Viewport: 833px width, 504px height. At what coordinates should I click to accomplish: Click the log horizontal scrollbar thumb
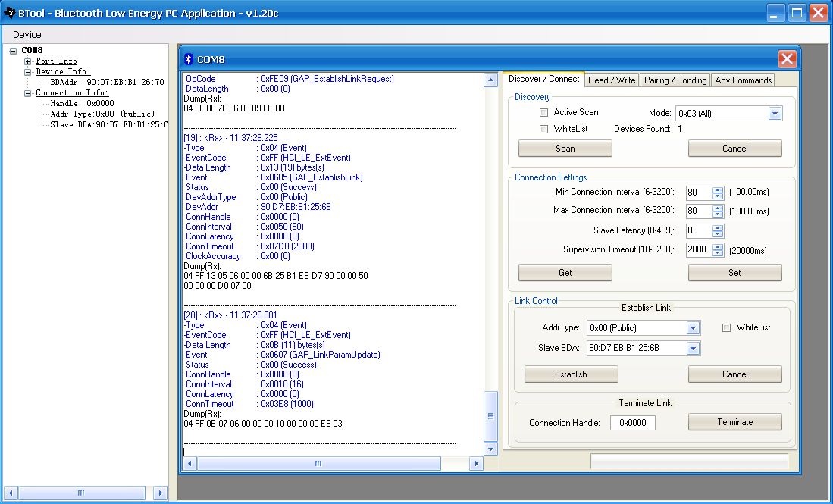319,464
